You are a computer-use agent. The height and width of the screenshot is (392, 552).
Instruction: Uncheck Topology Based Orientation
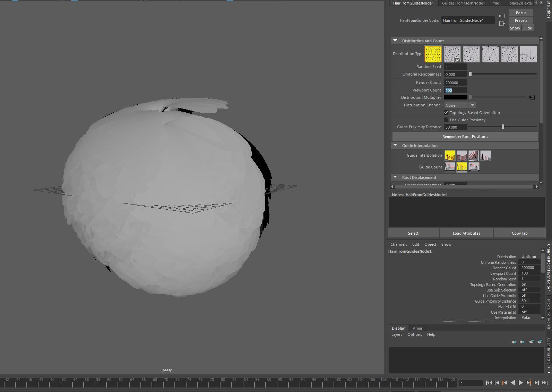tap(446, 113)
